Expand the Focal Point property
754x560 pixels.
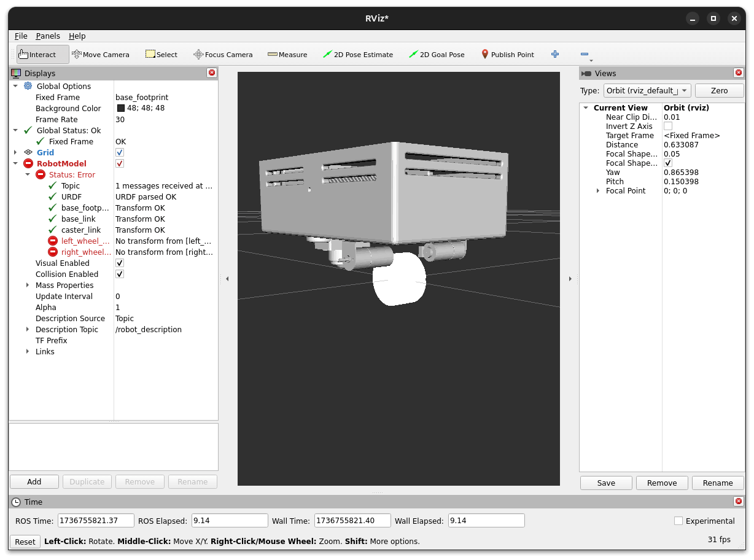(598, 191)
